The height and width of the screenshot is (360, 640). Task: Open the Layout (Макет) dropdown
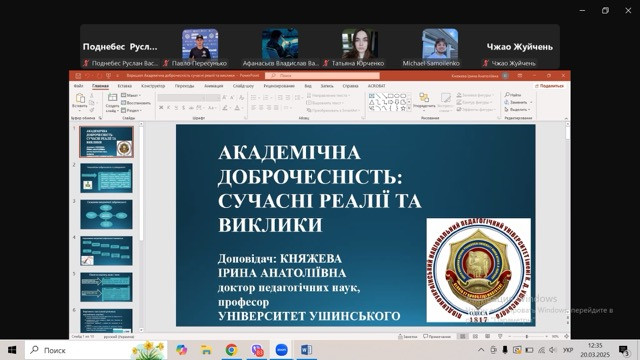131,95
